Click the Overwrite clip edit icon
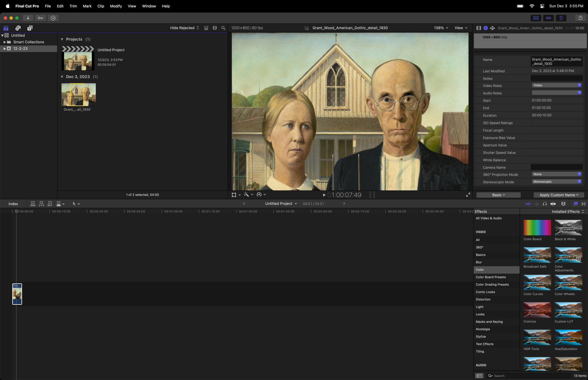The image size is (588, 380). [59, 204]
